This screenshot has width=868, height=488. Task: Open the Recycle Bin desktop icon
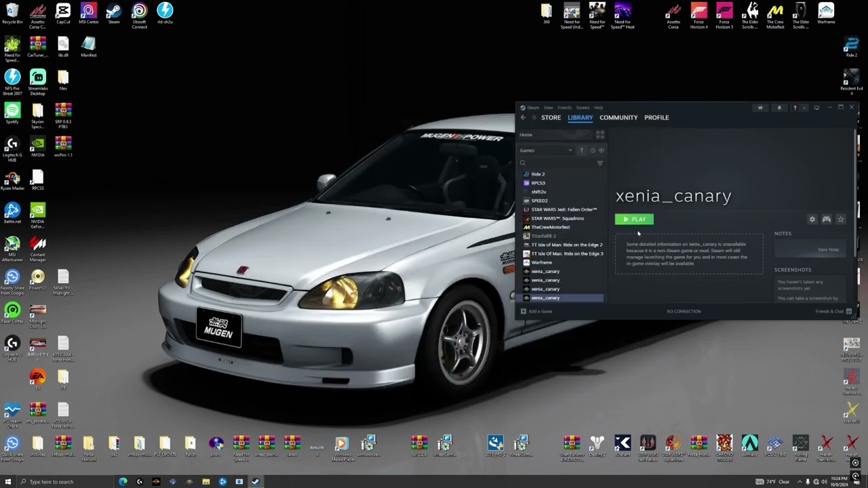12,14
